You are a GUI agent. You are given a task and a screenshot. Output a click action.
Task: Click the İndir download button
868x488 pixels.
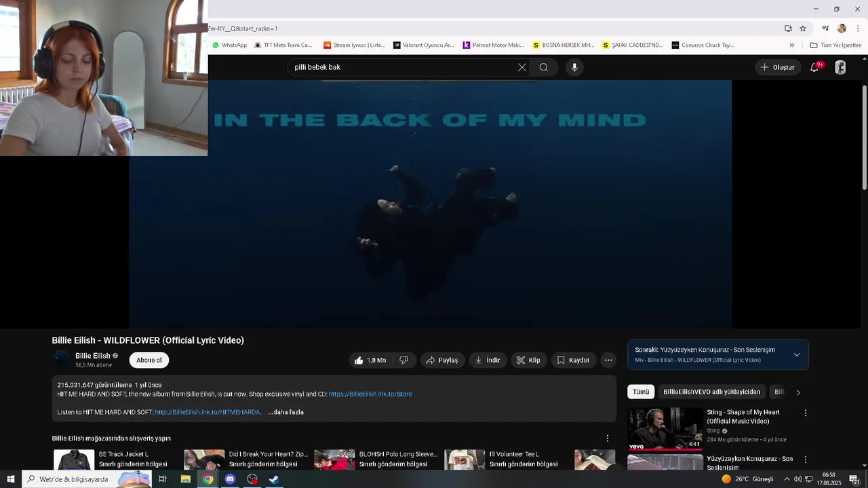pos(488,360)
